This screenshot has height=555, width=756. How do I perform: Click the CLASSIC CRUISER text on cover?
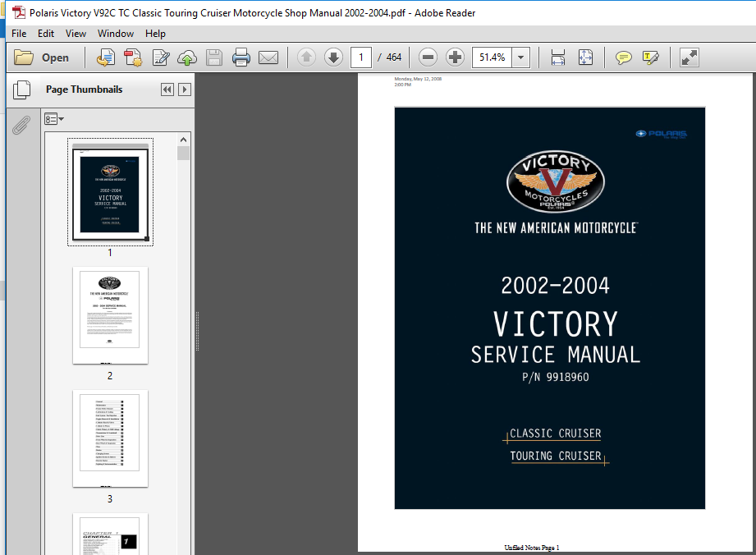[x=556, y=433]
